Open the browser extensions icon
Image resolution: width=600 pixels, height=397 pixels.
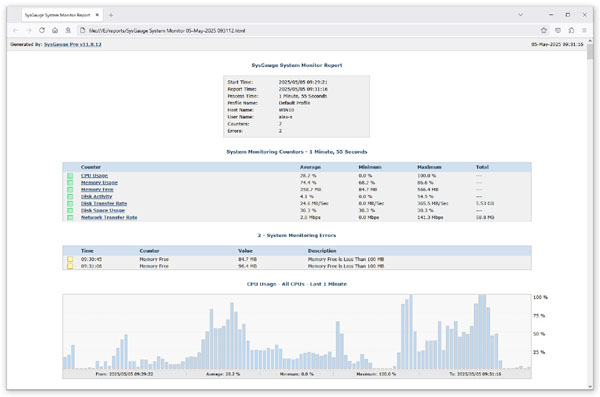pos(571,30)
